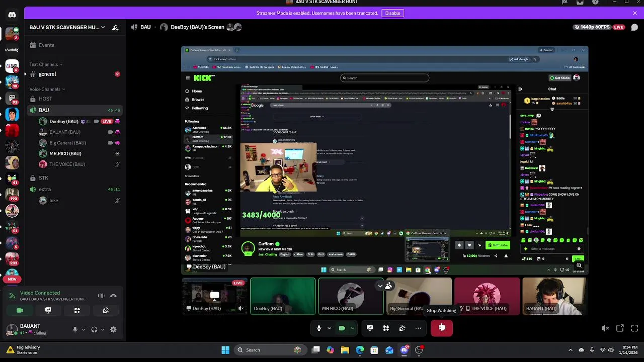
Task: Deafen with headphones icon in user panel
Action: point(94,330)
